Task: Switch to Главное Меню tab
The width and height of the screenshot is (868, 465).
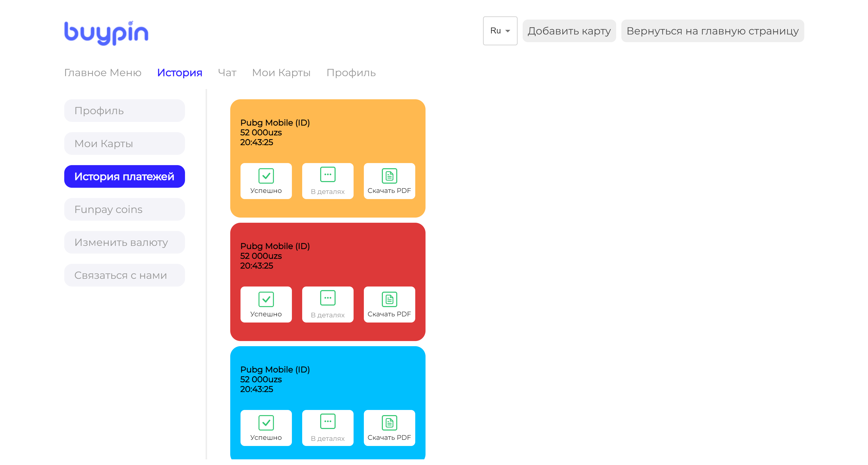Action: [x=103, y=73]
